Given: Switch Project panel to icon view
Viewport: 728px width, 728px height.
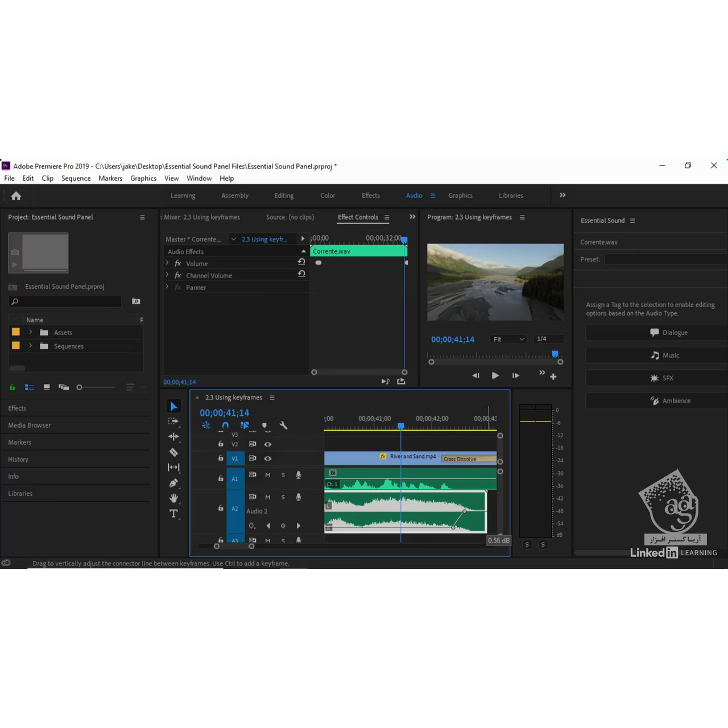Looking at the screenshot, I should pyautogui.click(x=47, y=387).
